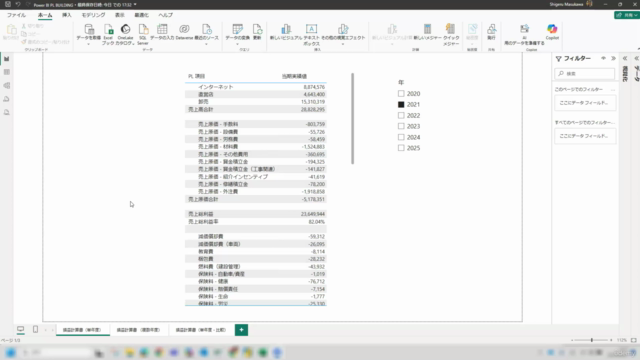The height and width of the screenshot is (360, 640).
Task: Open the OneLake カタログ icon
Action: 125,29
